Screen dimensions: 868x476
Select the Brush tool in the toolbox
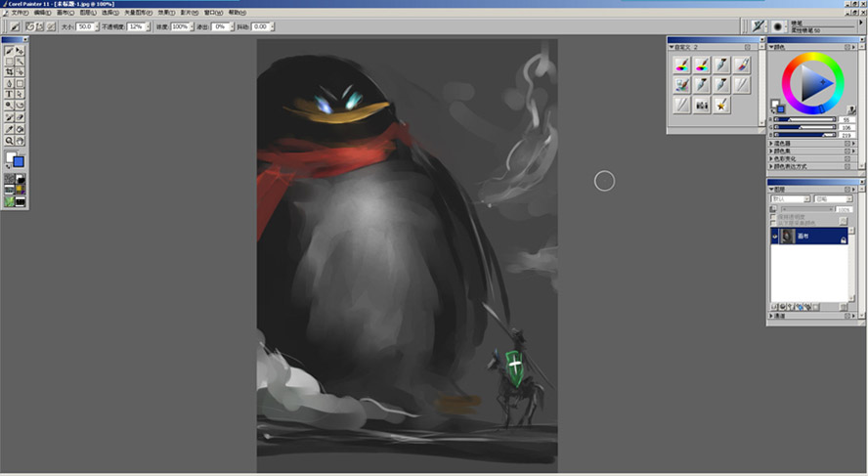tap(10, 51)
